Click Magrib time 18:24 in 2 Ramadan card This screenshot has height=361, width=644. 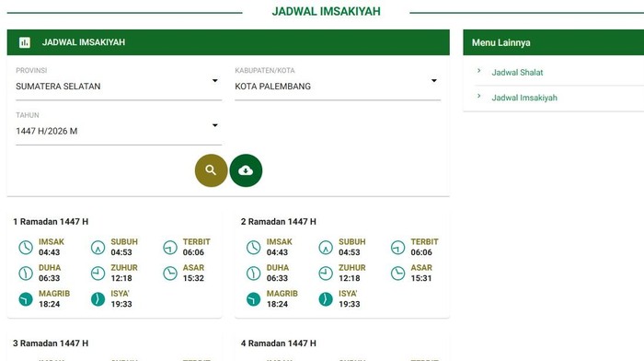pyautogui.click(x=277, y=304)
